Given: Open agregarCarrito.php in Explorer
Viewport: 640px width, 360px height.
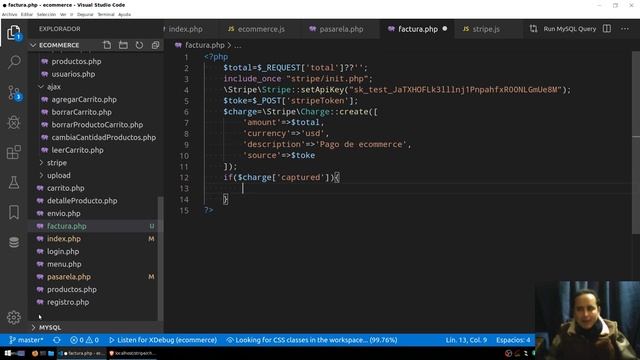Looking at the screenshot, I should click(84, 99).
